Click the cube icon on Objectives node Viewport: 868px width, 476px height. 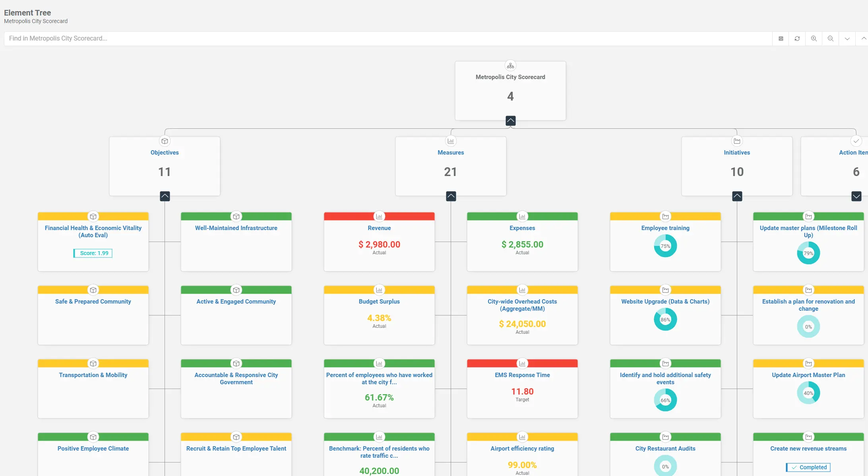(165, 141)
